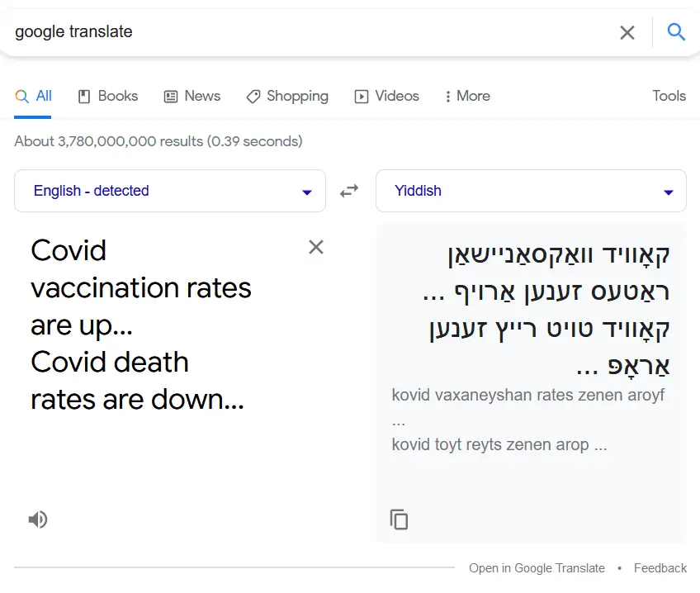Open in Google Translate link
This screenshot has height=593, width=700.
537,568
